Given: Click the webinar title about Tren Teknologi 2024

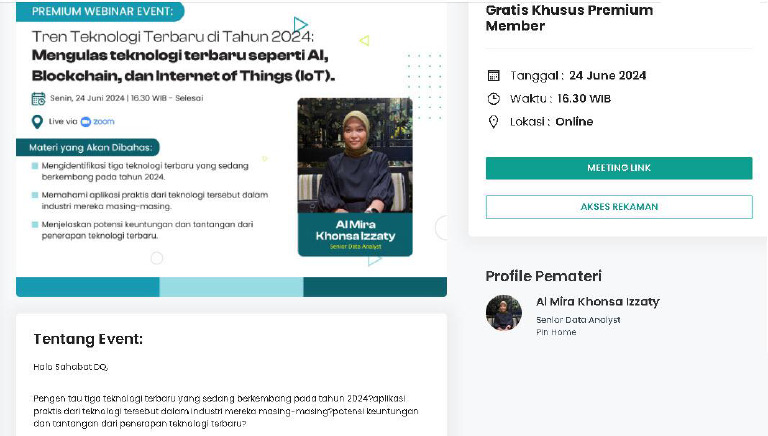Looking at the screenshot, I should coord(180,55).
